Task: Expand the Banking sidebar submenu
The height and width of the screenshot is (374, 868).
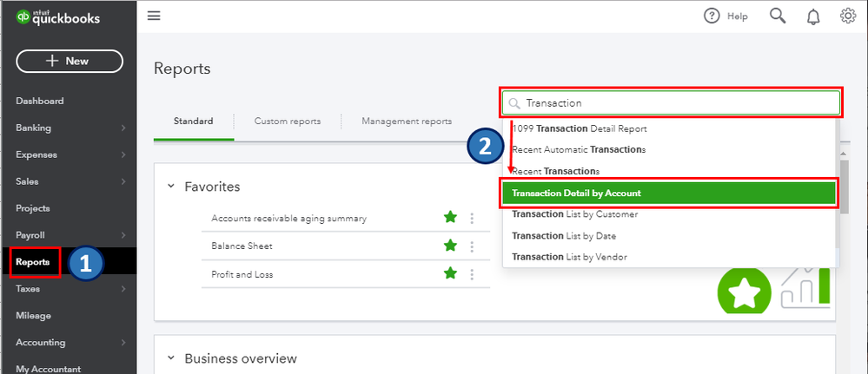Action: pos(123,128)
